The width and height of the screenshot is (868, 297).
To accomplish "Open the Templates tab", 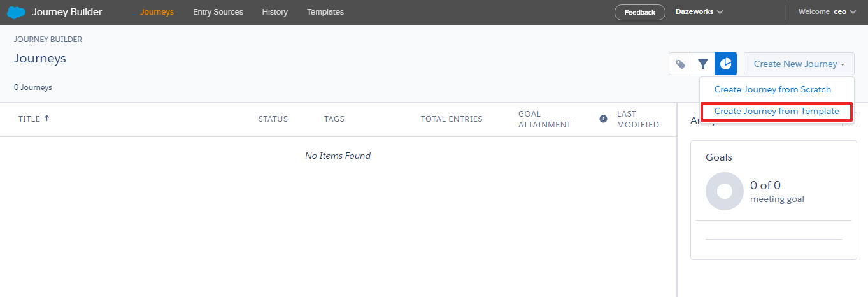I will click(x=325, y=12).
